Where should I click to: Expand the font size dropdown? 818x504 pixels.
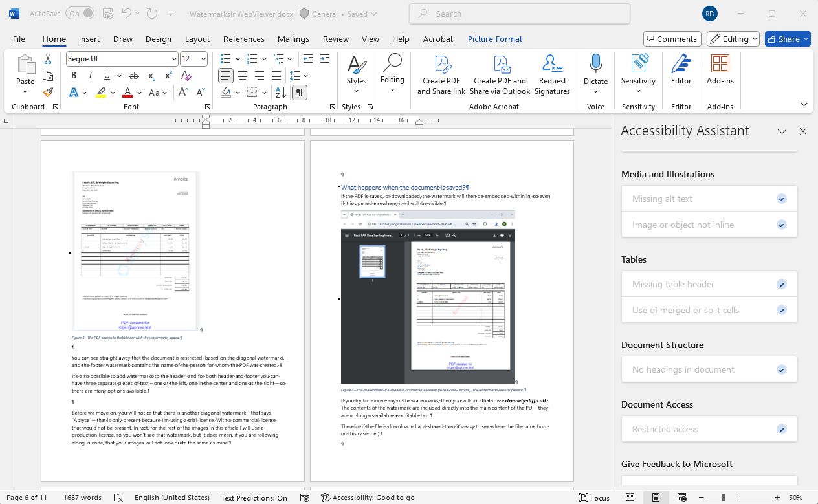coord(203,59)
